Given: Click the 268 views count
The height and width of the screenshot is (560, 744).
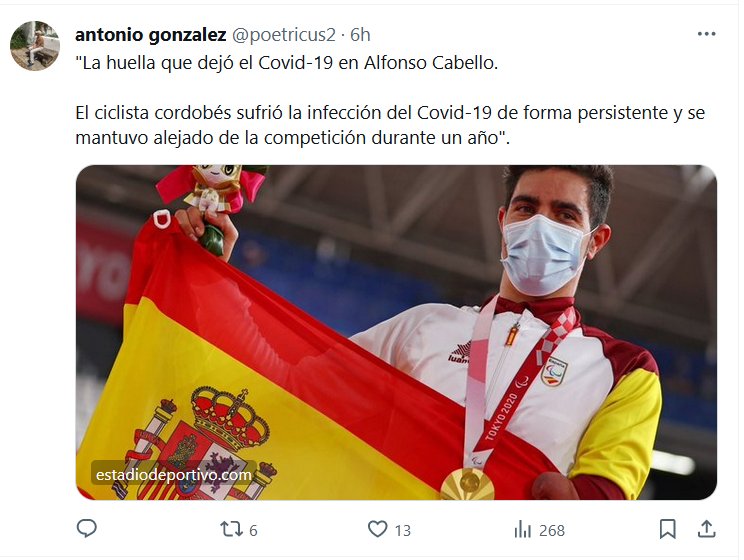Looking at the screenshot, I should pyautogui.click(x=552, y=530).
